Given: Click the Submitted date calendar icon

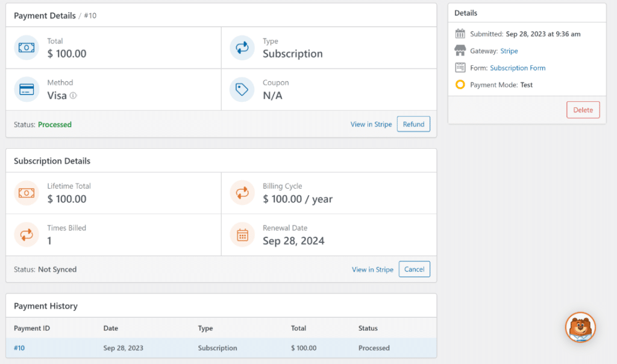Looking at the screenshot, I should pyautogui.click(x=459, y=34).
